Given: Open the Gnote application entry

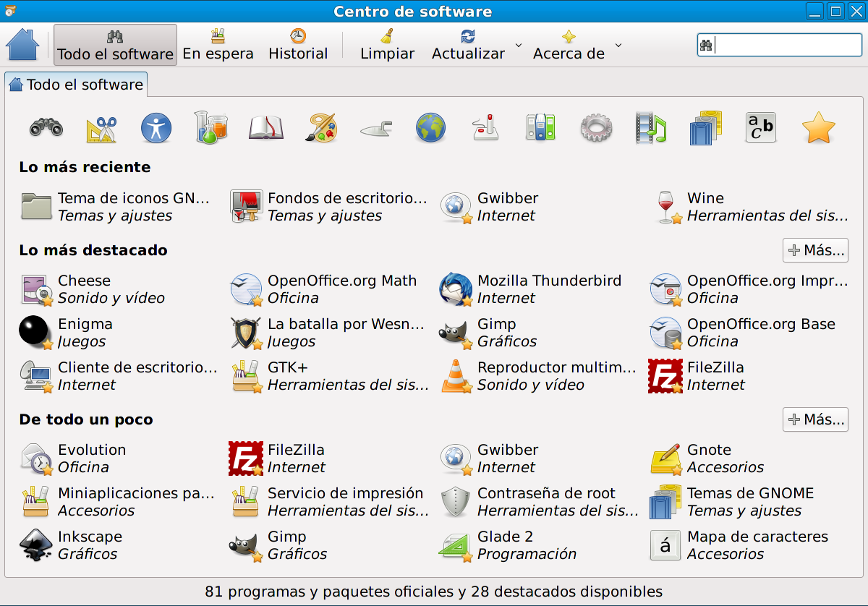Looking at the screenshot, I should click(x=707, y=458).
